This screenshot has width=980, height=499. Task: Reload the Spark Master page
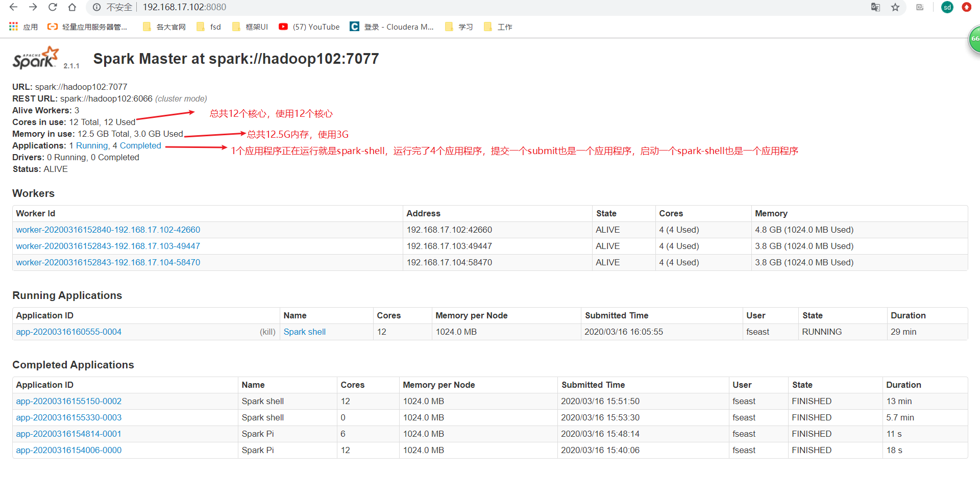(x=53, y=7)
